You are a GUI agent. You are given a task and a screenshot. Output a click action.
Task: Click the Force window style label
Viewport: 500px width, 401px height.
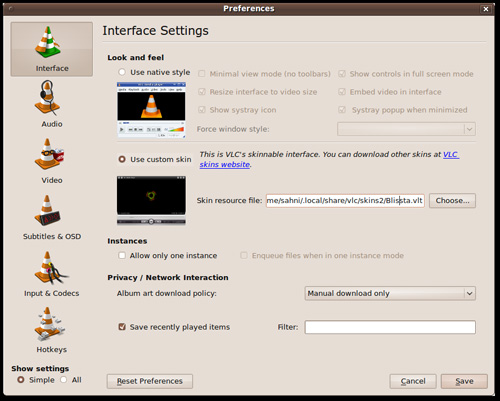click(x=233, y=129)
